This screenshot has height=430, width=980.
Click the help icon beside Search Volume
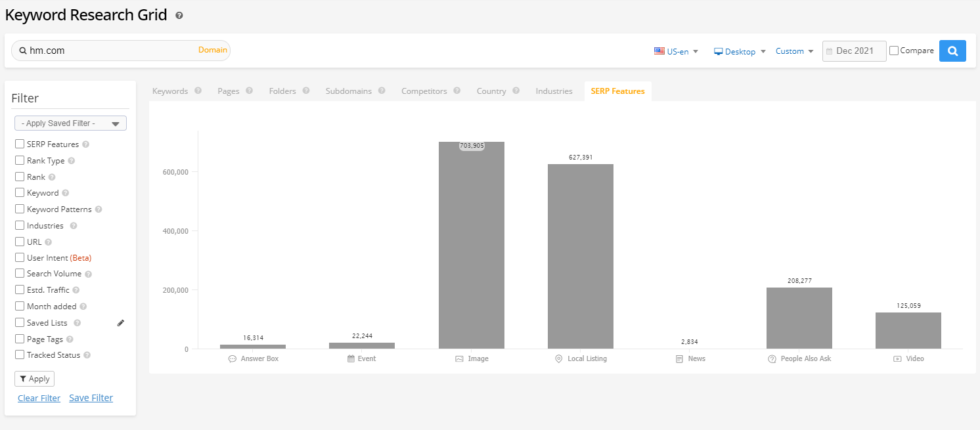pos(88,274)
